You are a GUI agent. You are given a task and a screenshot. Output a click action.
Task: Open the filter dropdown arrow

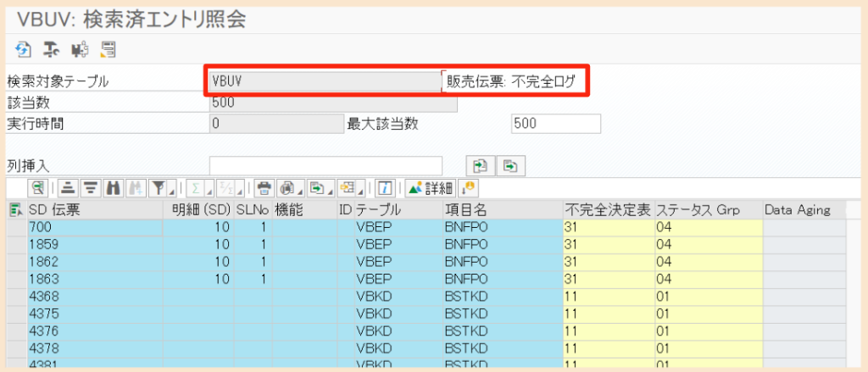click(x=171, y=192)
